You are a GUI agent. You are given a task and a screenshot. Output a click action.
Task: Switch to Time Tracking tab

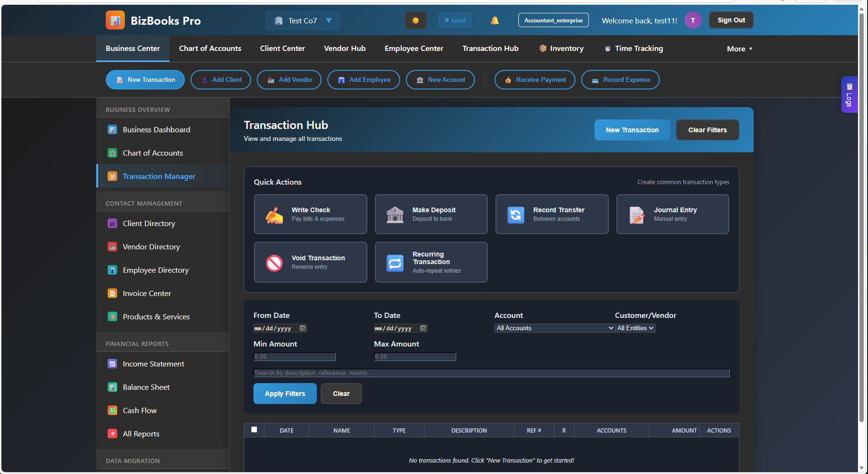634,49
